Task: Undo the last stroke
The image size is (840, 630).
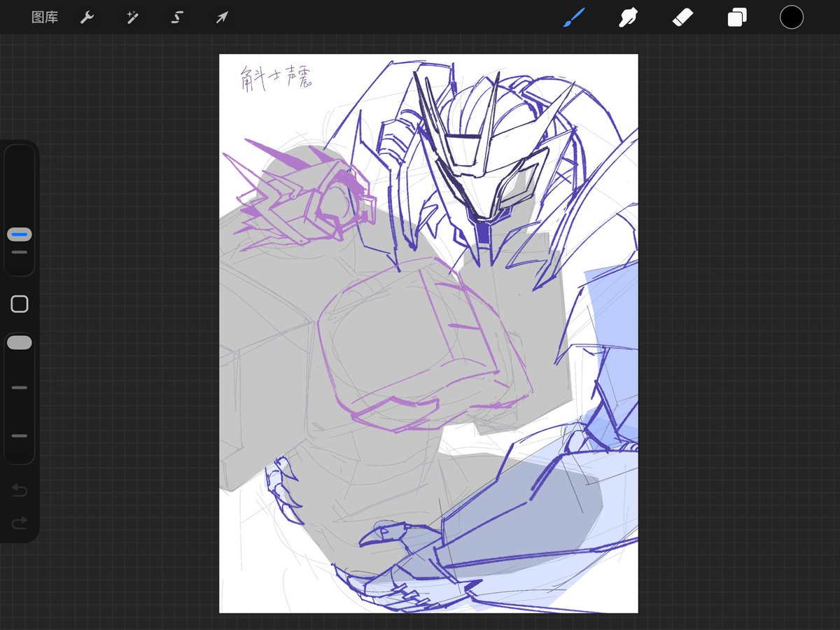Action: pos(20,491)
